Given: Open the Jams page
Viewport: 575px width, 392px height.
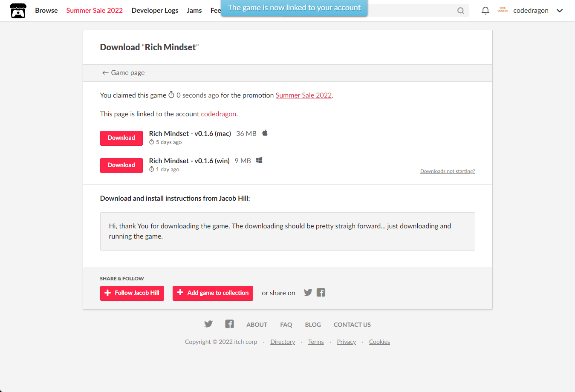Looking at the screenshot, I should [194, 11].
